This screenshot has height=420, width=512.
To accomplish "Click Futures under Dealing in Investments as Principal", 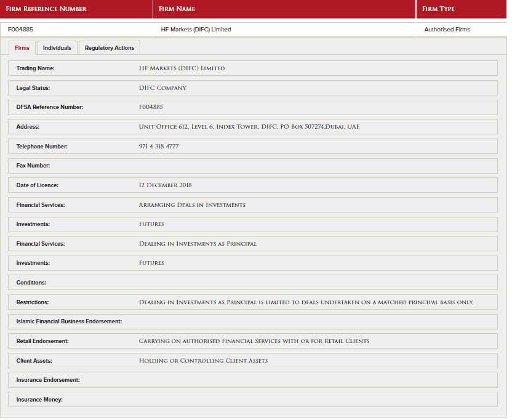I will pos(151,263).
